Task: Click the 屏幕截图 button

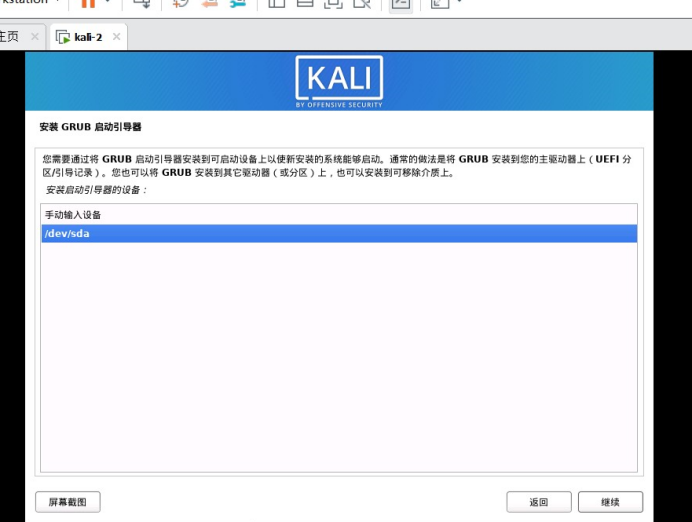Action: [x=68, y=502]
